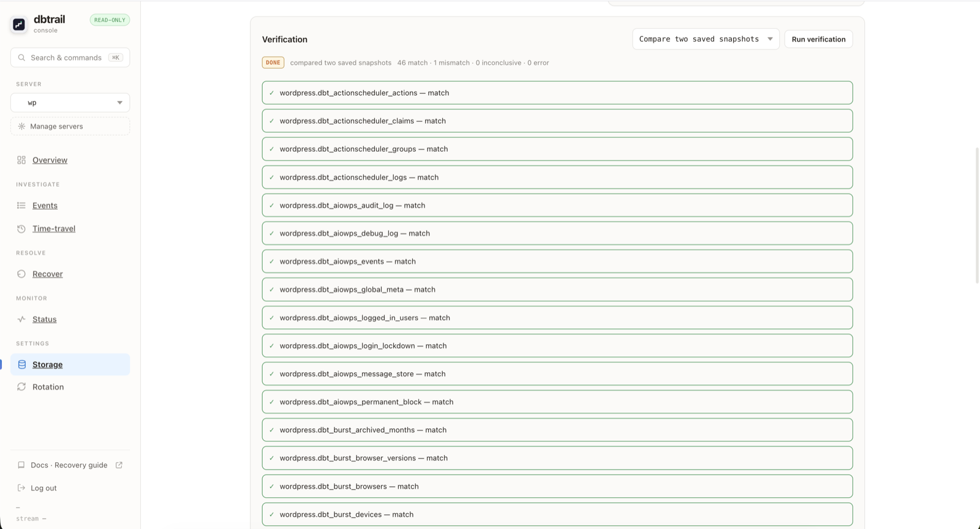The image size is (980, 529).
Task: Click the ⌘K shortcut badge
Action: [115, 58]
